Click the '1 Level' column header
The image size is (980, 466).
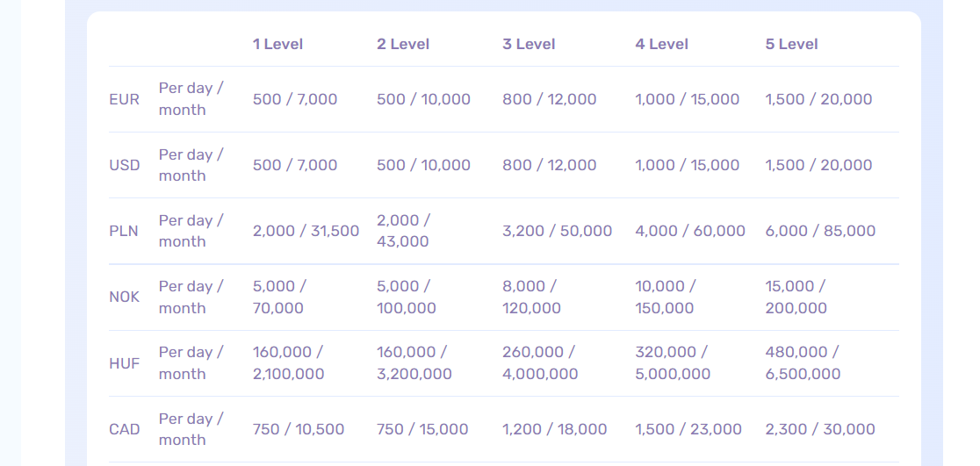pos(277,44)
